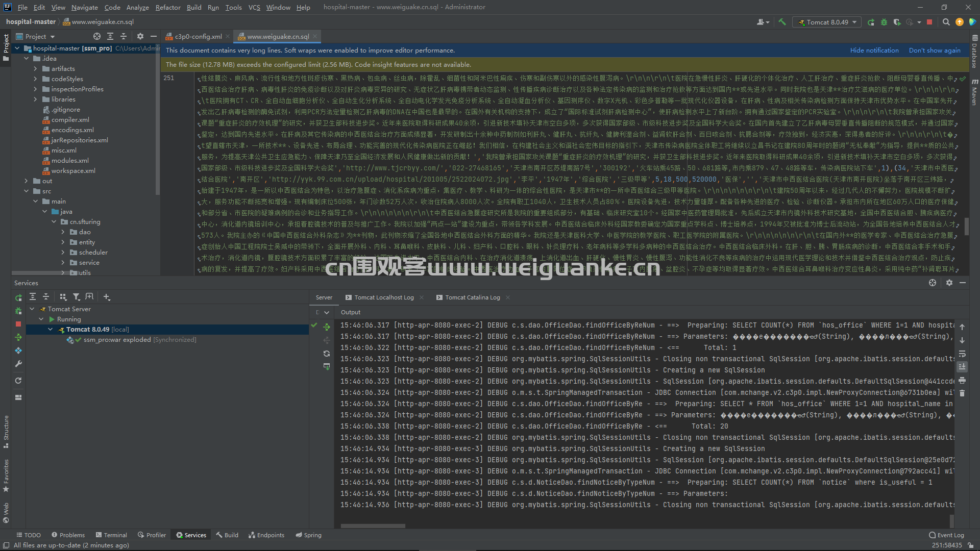Open Project panel gear options
The image size is (980, 551).
[140, 36]
